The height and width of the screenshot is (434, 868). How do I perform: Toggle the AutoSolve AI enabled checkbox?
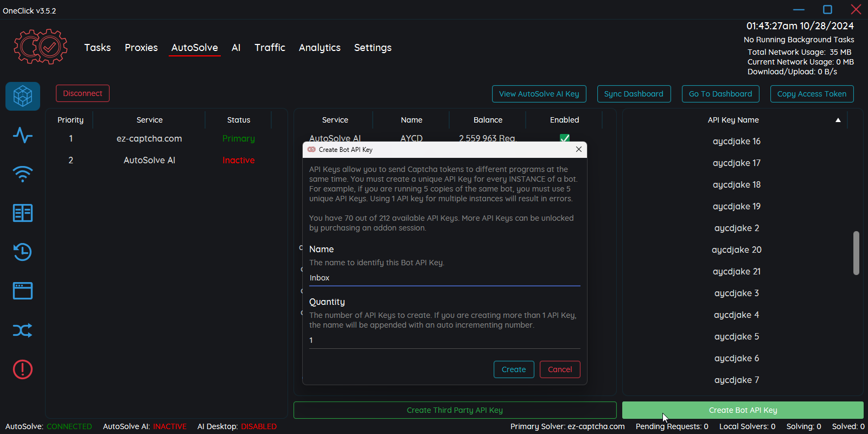564,138
